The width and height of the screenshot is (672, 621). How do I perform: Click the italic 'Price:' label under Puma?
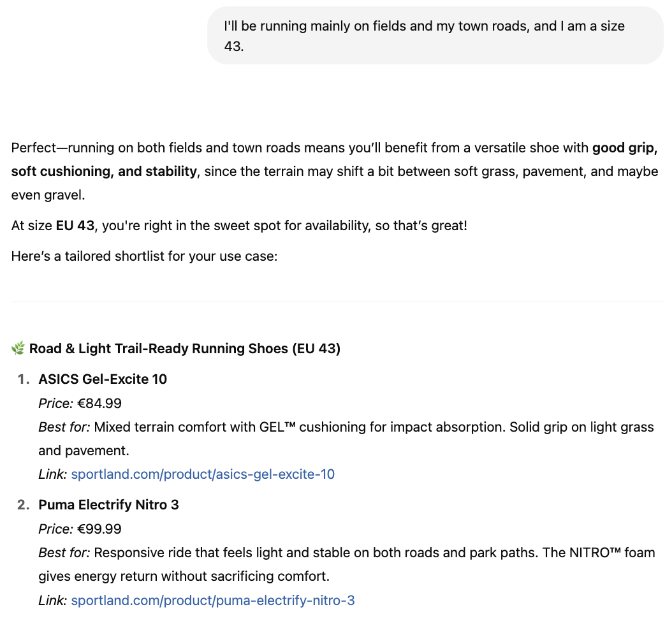[56, 529]
